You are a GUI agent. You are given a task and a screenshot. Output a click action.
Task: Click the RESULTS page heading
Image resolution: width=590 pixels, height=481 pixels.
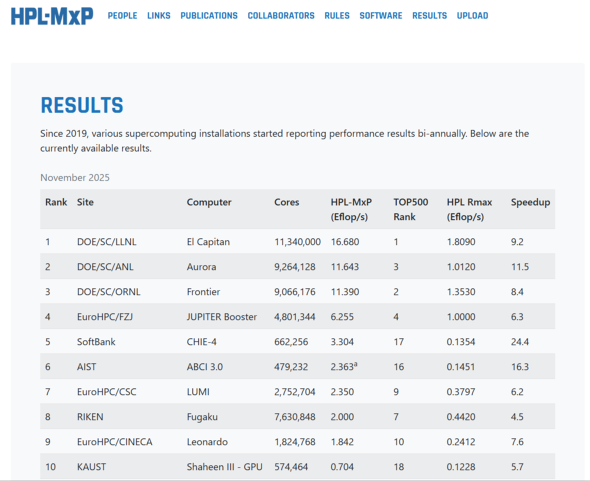(x=82, y=105)
